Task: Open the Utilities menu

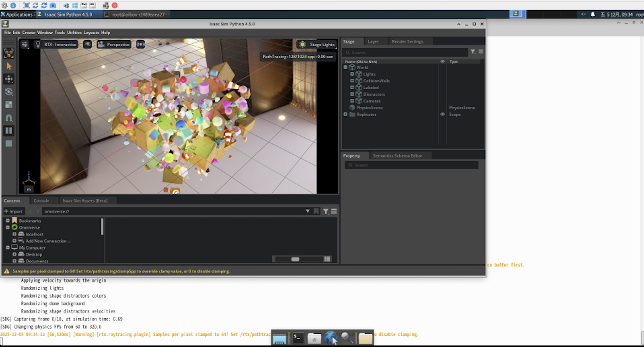Action: 74,33
